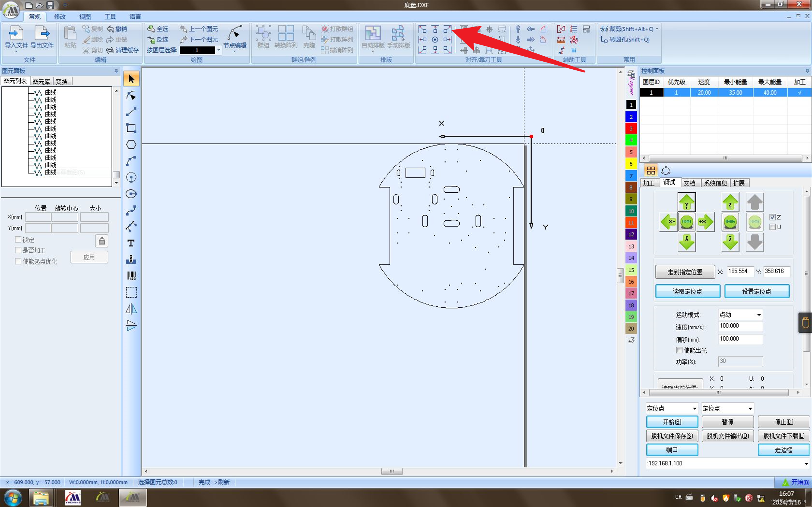812x507 pixels.
Task: Click the align to center icon
Action: tap(435, 40)
